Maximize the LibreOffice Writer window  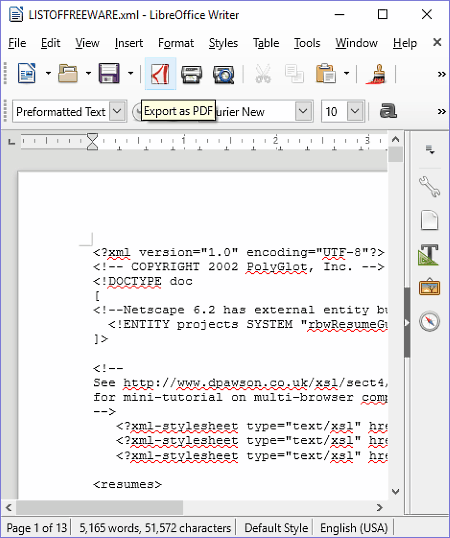click(x=382, y=15)
